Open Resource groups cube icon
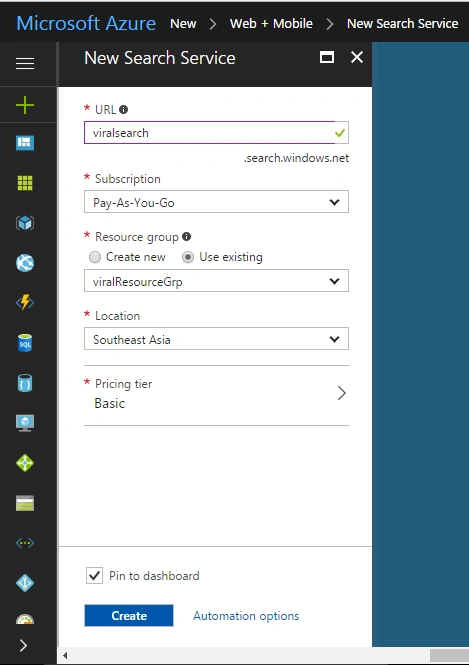This screenshot has width=469, height=665. click(x=25, y=223)
